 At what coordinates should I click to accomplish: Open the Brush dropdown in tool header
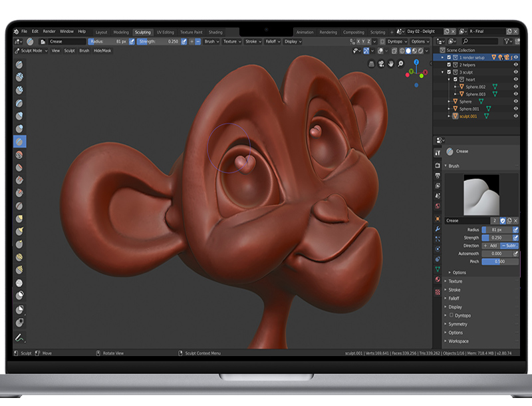211,41
